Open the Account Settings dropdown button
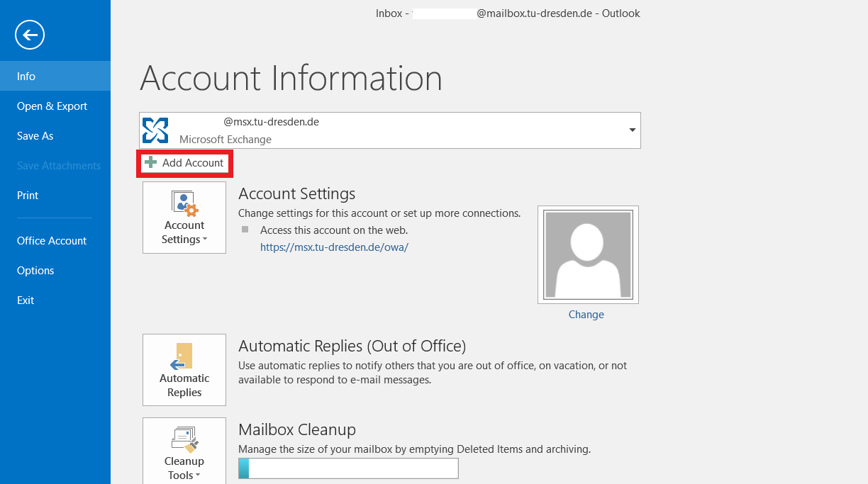 click(184, 218)
